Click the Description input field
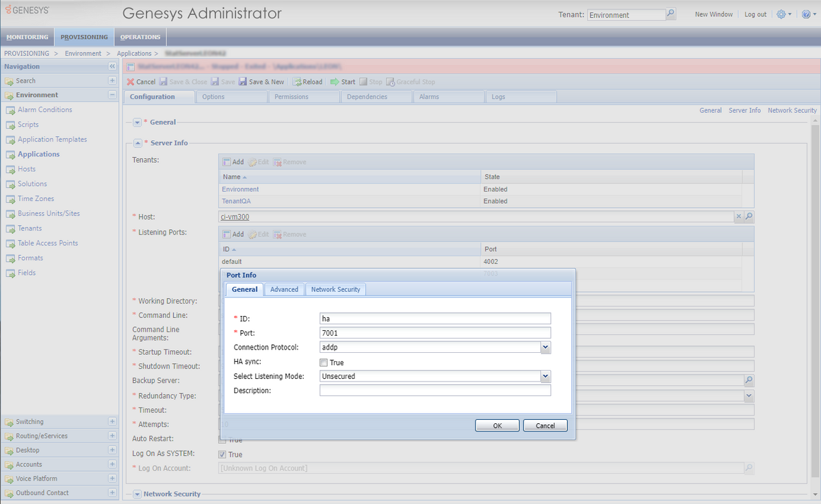 (x=435, y=390)
